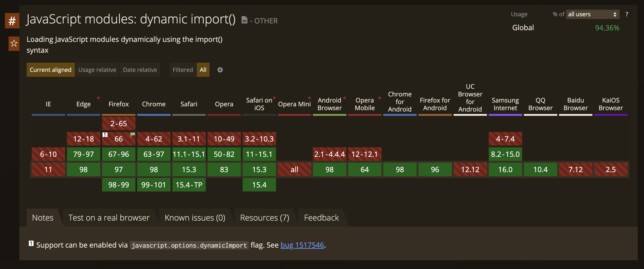The height and width of the screenshot is (269, 644).
Task: Click Safari 15.4-TP cell
Action: pos(189,185)
